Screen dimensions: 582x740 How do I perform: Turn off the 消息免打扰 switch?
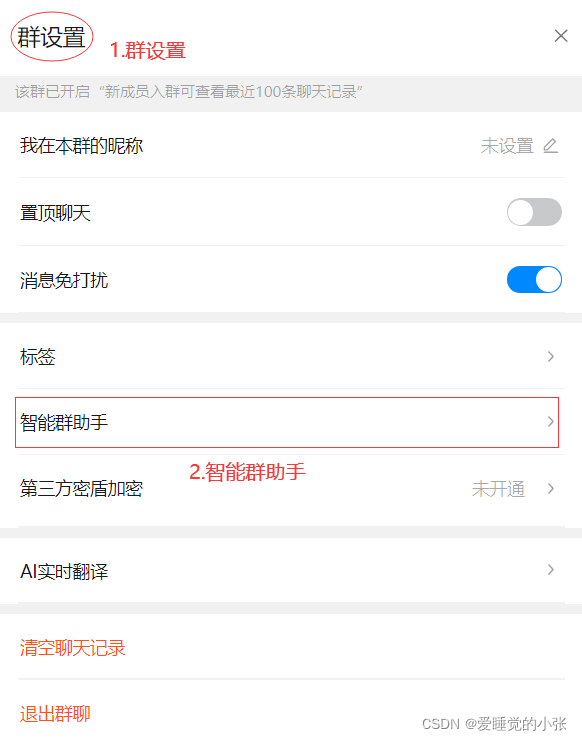pyautogui.click(x=534, y=280)
